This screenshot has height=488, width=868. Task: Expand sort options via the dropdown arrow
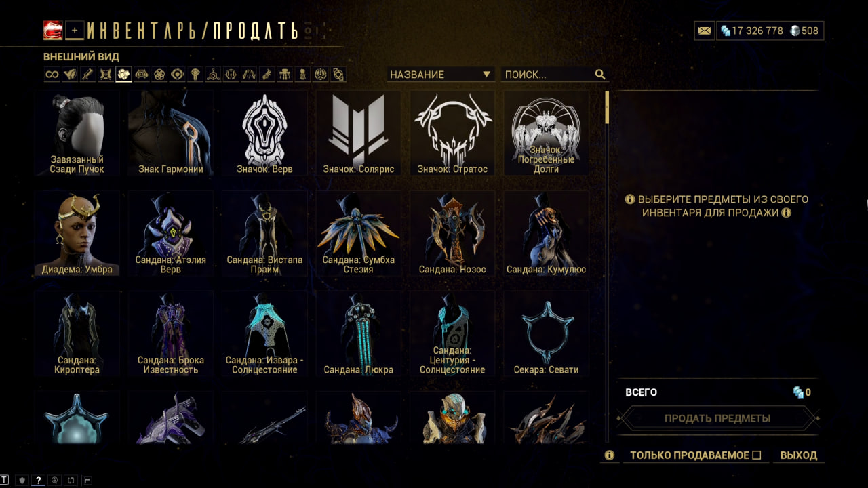486,75
